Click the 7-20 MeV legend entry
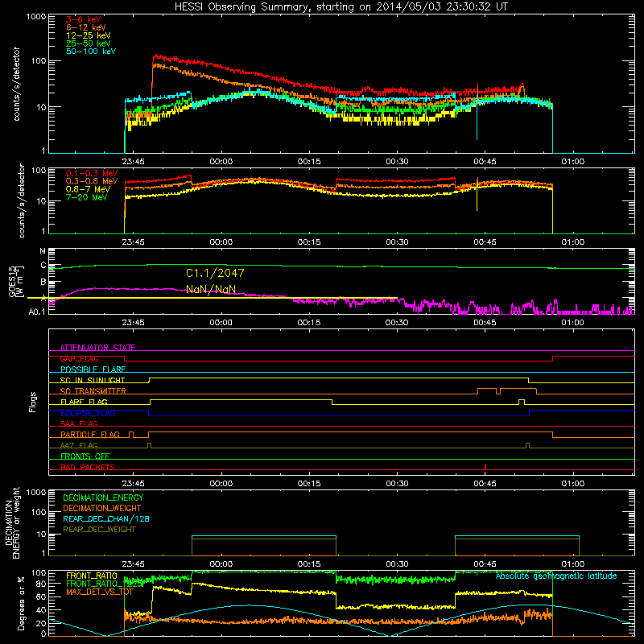Viewport: 644px width, 644px height. click(86, 197)
